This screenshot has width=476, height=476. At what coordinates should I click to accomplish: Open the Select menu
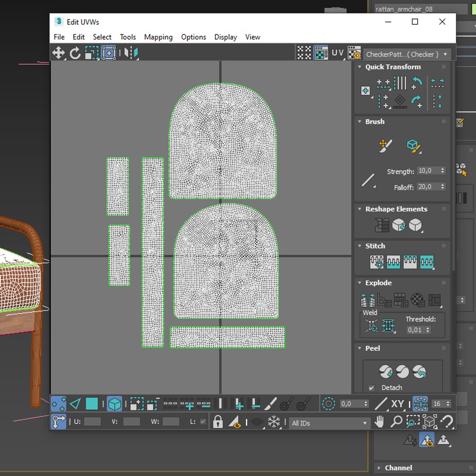tap(102, 37)
